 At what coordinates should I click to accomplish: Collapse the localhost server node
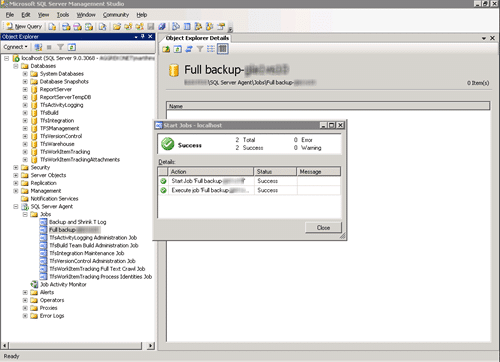tap(6, 58)
